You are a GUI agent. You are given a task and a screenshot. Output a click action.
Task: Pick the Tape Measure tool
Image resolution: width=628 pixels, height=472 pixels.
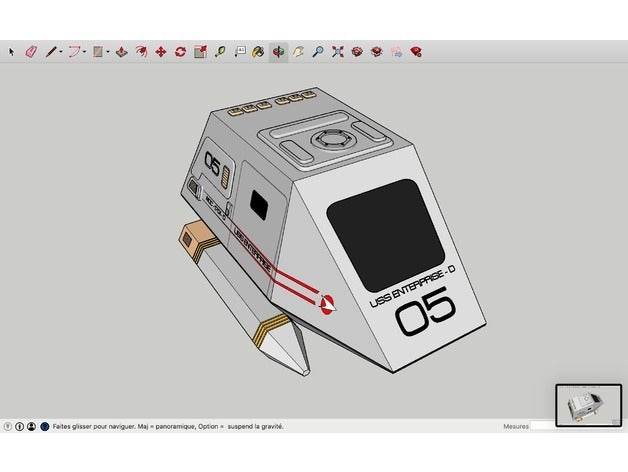(220, 52)
